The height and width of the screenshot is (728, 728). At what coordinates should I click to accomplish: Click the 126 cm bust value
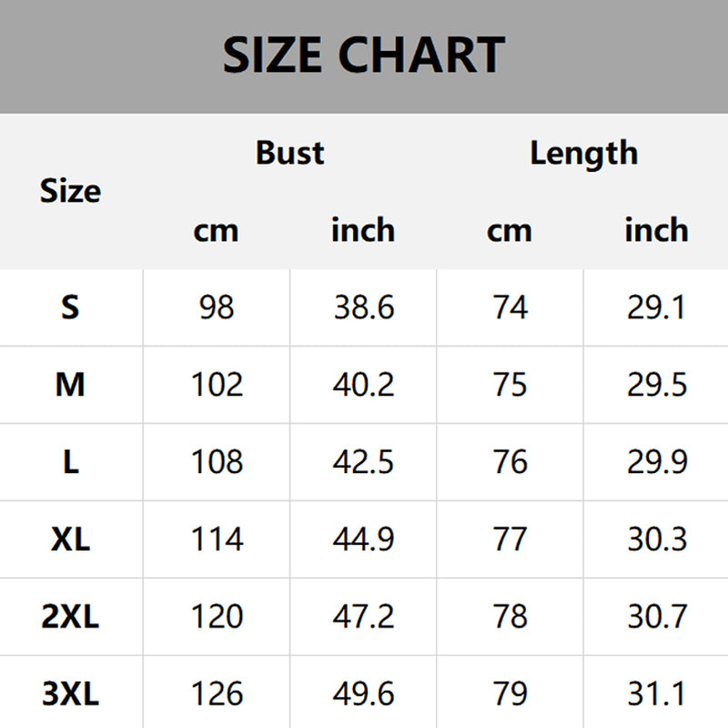click(x=217, y=694)
